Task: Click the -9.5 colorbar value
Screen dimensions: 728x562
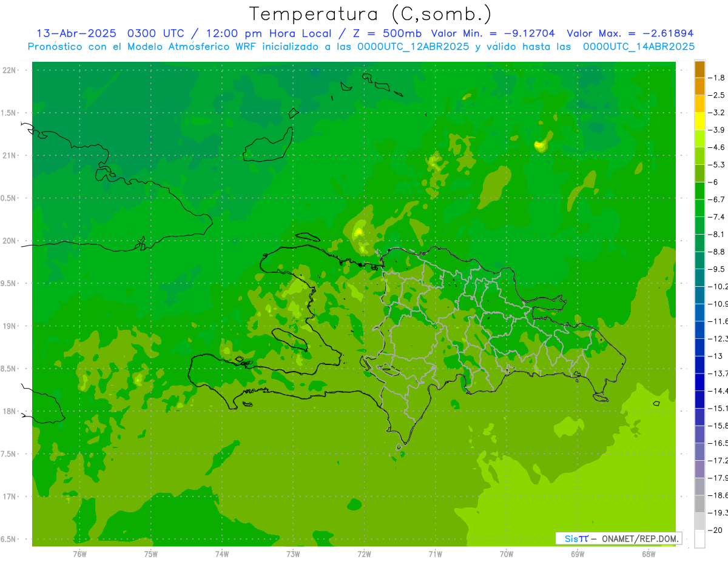Action: click(x=716, y=269)
